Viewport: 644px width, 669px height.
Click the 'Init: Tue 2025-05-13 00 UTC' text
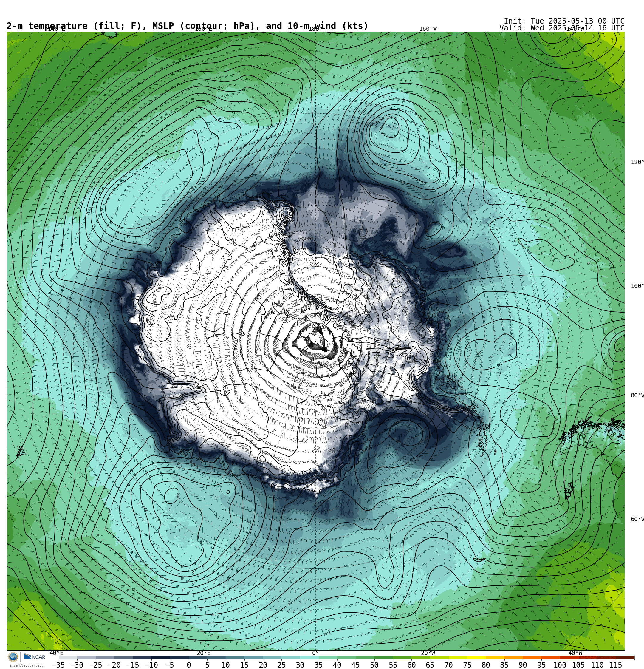click(564, 21)
